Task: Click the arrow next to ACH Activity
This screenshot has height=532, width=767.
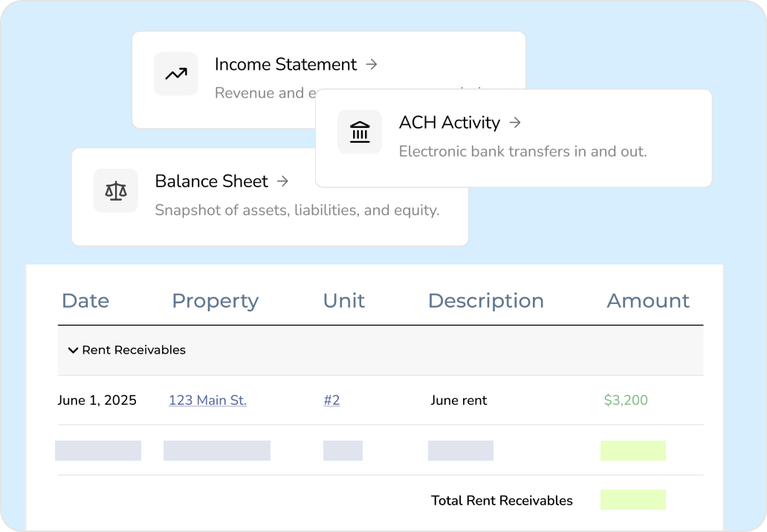Action: click(x=515, y=123)
